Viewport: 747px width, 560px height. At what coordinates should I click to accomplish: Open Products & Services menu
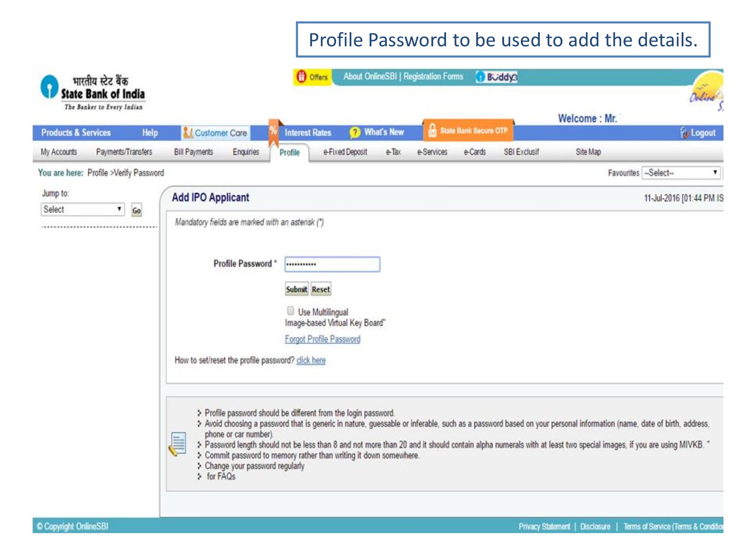point(76,133)
